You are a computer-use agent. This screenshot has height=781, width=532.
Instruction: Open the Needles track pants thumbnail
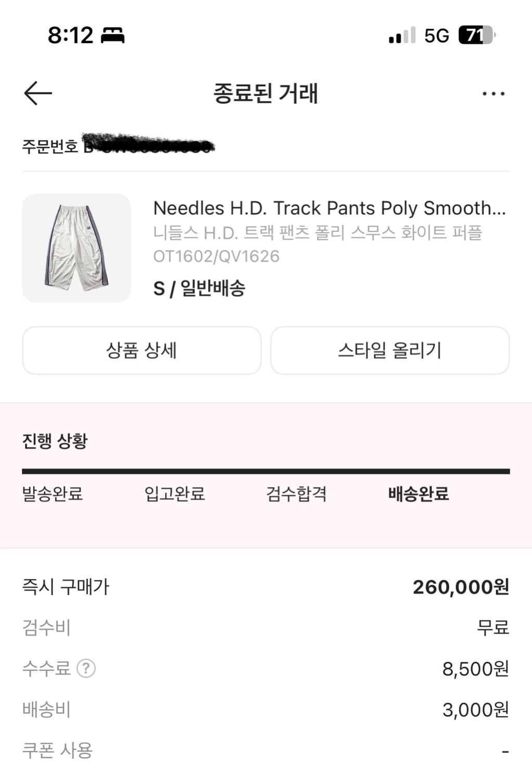click(x=77, y=248)
